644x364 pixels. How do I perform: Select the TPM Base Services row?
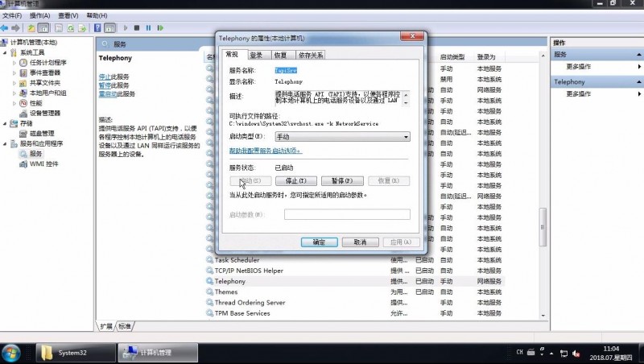(356, 313)
